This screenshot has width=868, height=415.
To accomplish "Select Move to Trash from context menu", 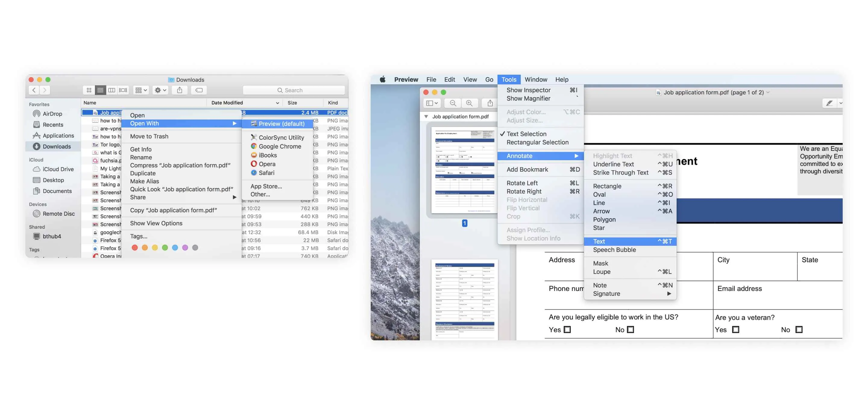I will coord(149,136).
